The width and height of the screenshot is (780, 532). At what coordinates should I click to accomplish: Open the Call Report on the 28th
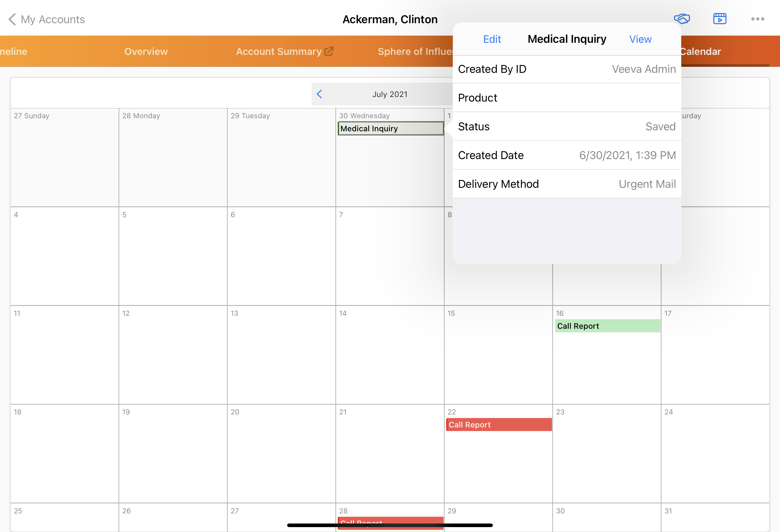tap(390, 520)
